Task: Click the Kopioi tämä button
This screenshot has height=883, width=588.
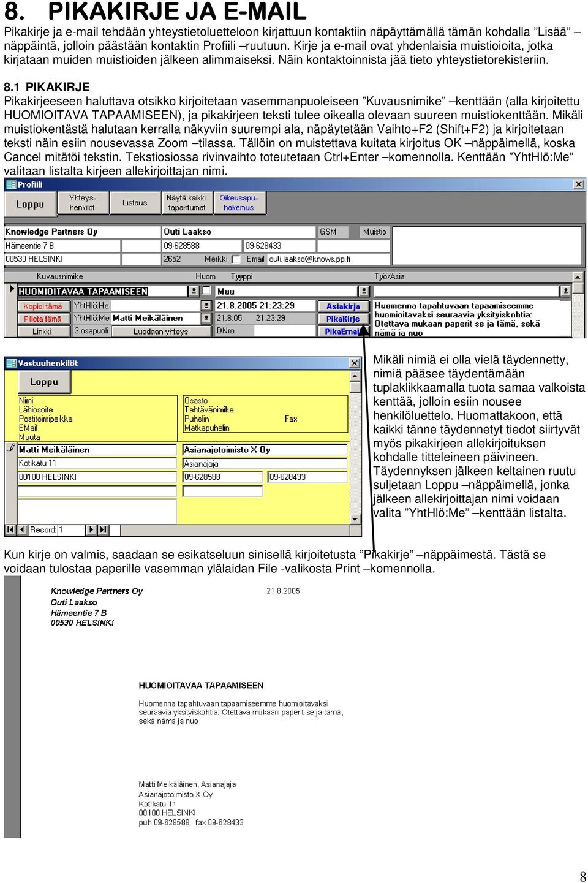Action: tap(43, 306)
